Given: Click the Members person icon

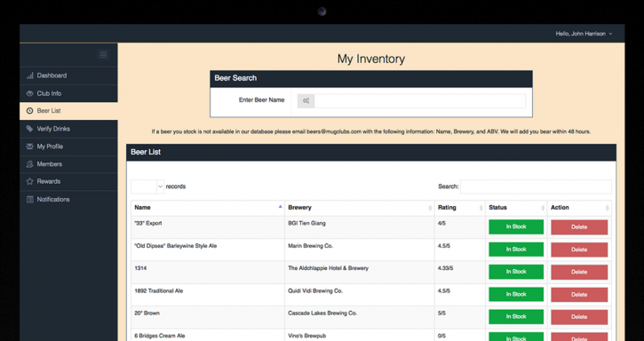Looking at the screenshot, I should (x=29, y=164).
